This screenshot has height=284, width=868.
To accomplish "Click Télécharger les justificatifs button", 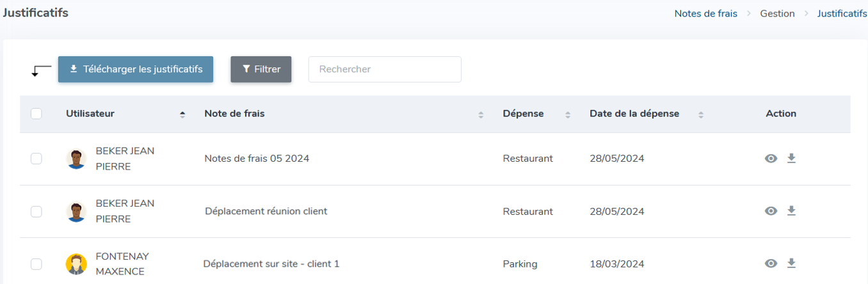I will (x=136, y=69).
